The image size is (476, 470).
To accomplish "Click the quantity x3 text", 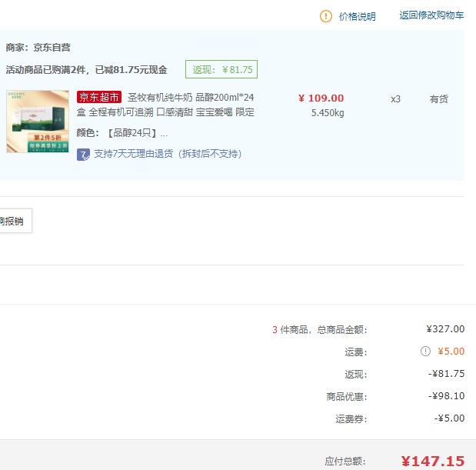I will 395,99.
